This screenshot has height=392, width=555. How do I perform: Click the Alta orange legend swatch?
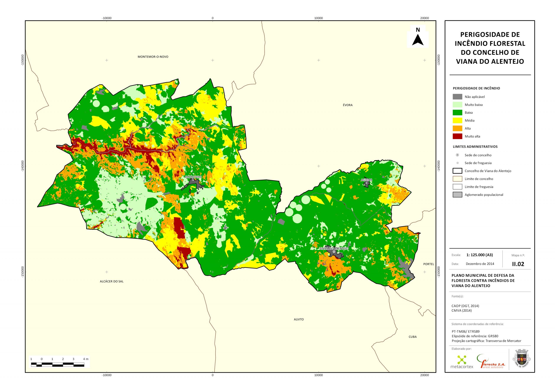tap(457, 128)
